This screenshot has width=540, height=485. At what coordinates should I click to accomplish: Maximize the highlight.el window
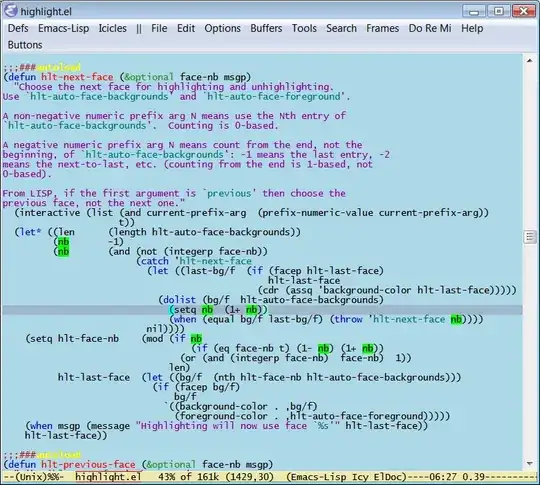[x=498, y=12]
